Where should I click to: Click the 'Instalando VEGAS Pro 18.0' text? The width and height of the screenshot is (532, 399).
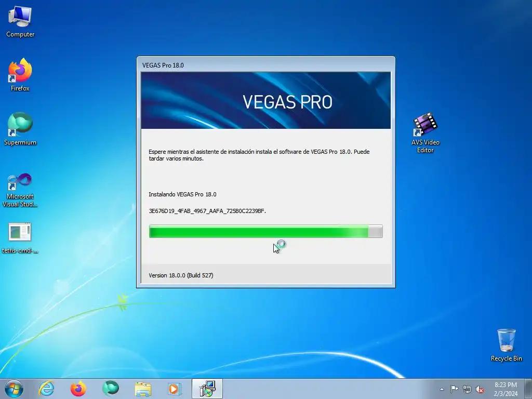182,194
